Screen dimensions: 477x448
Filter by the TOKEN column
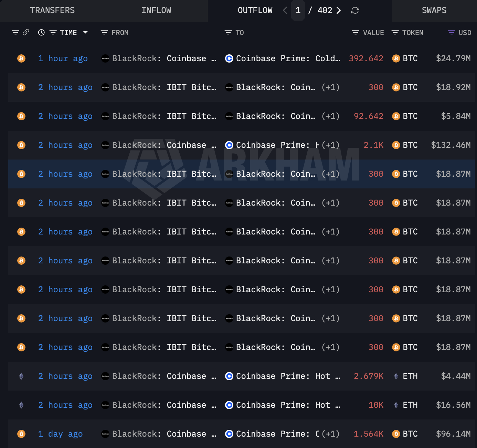(x=395, y=33)
